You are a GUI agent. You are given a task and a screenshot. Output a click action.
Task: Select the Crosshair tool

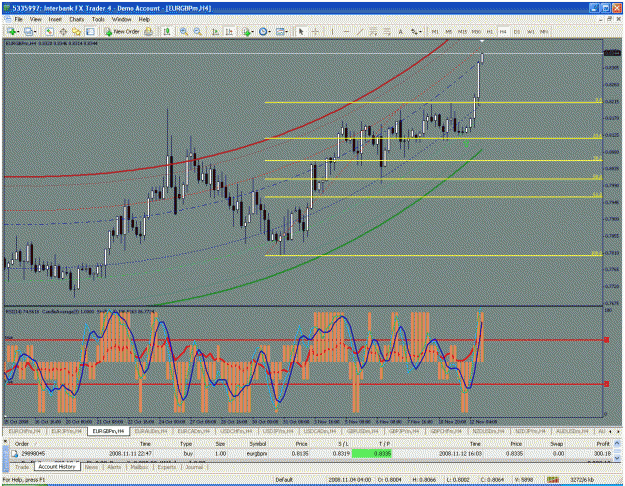315,31
